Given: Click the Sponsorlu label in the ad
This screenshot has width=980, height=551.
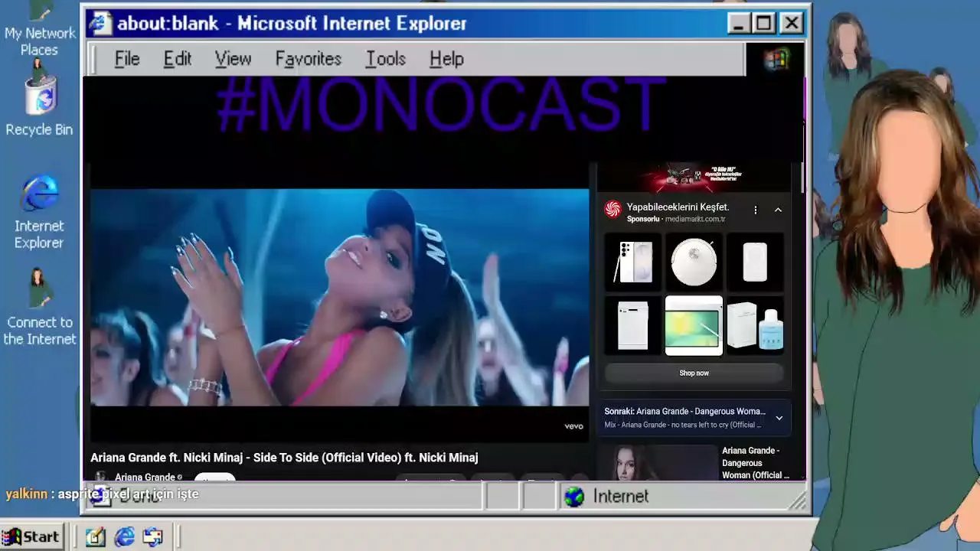Looking at the screenshot, I should (643, 219).
